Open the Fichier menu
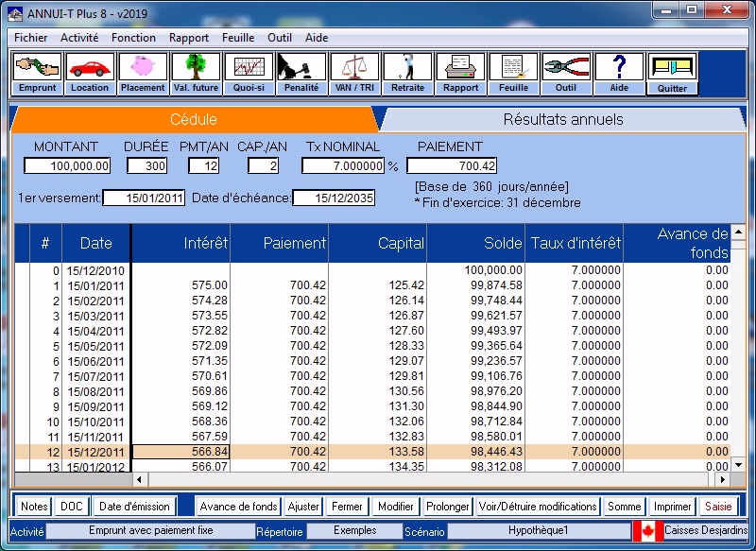 click(x=30, y=38)
